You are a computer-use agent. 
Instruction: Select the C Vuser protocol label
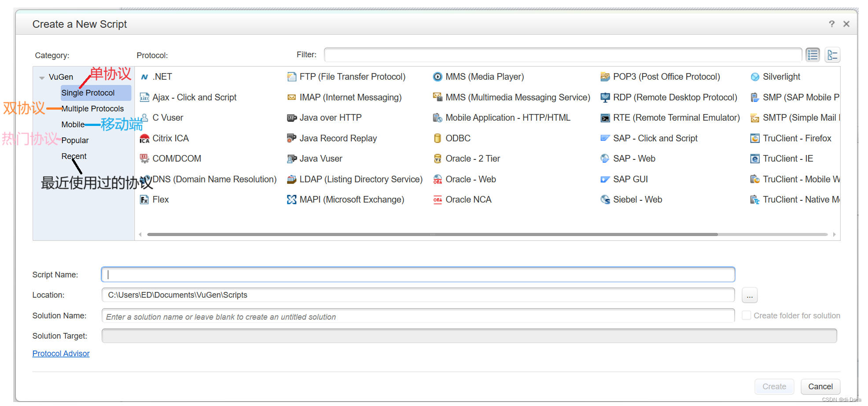click(168, 118)
